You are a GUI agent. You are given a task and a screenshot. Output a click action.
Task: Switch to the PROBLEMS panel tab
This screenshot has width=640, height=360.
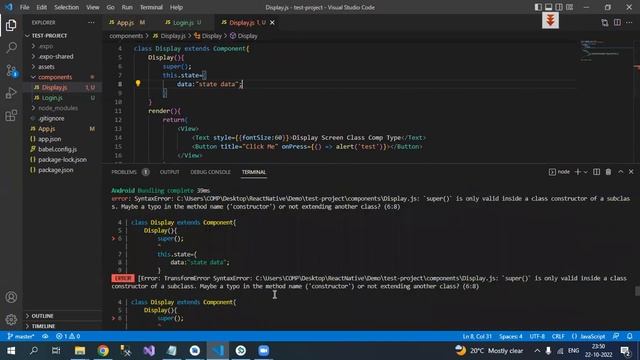(124, 172)
